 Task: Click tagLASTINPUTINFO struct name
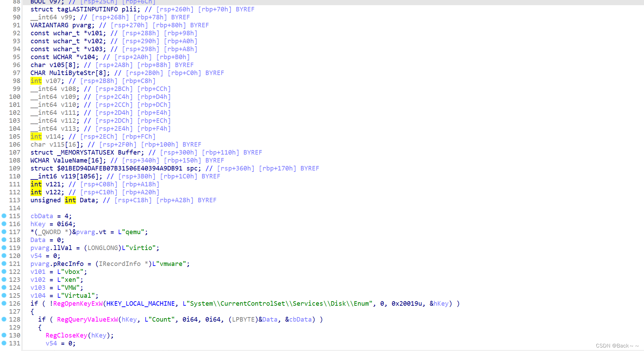point(87,9)
